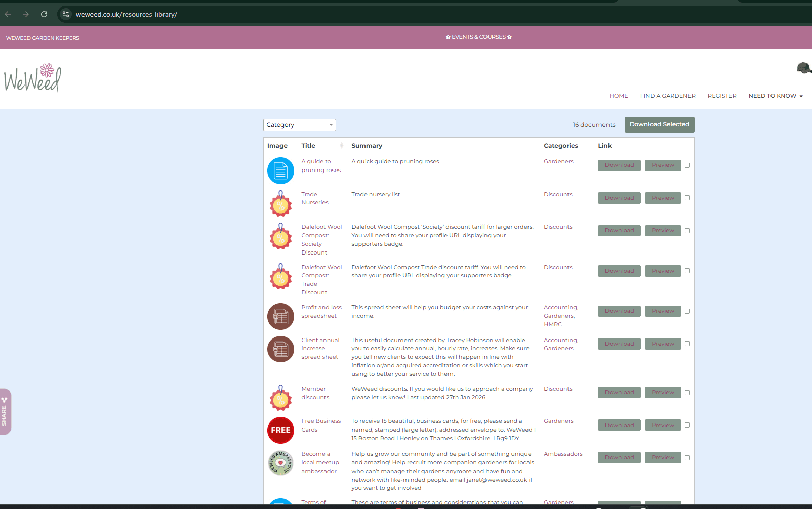Open the Free Business Cards title link
The image size is (812, 509).
(x=321, y=426)
